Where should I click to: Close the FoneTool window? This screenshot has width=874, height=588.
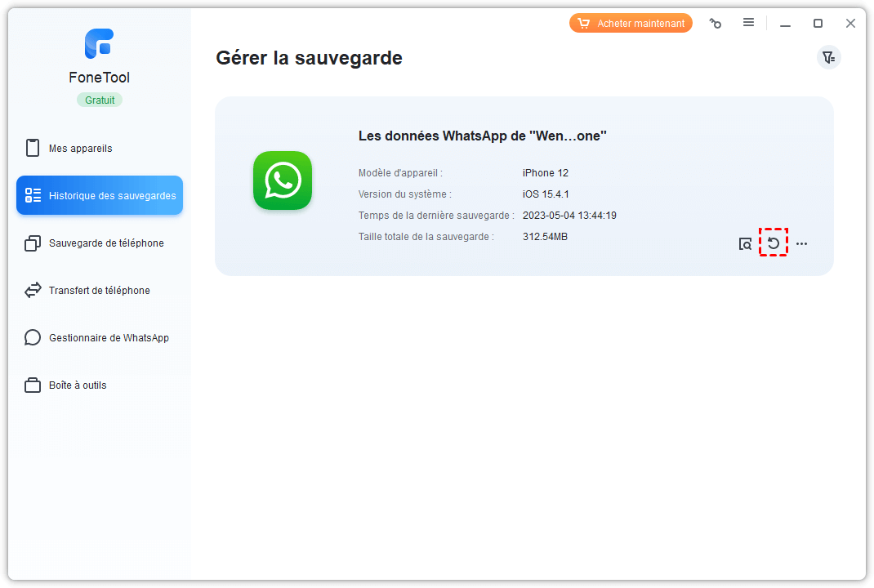click(850, 24)
